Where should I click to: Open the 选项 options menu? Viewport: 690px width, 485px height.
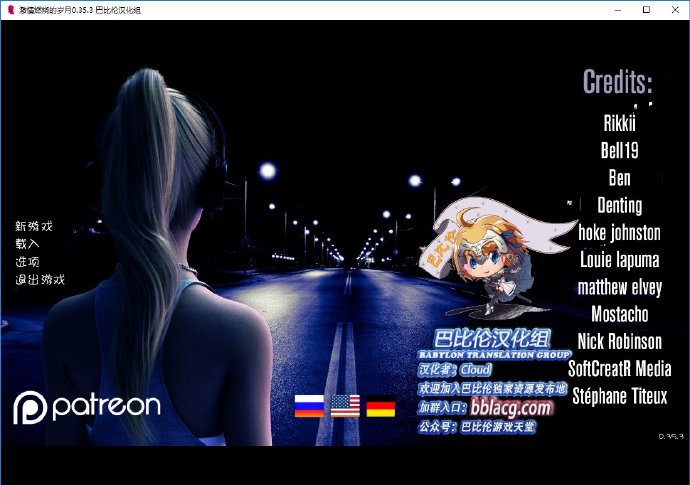pyautogui.click(x=27, y=262)
